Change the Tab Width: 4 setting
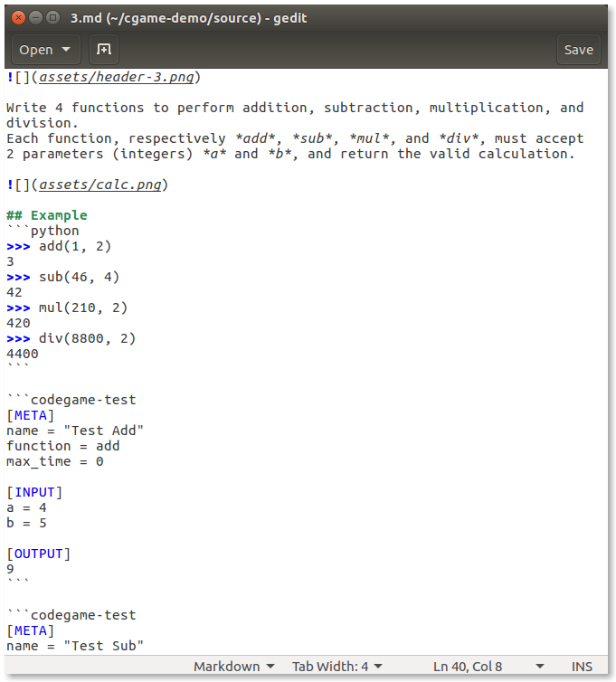The image size is (616, 682). tap(336, 667)
